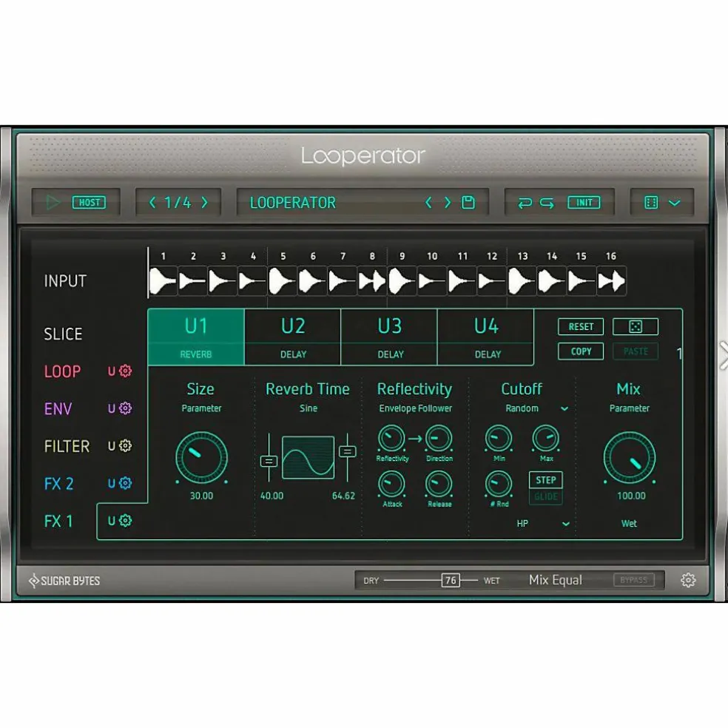The width and height of the screenshot is (728, 728).
Task: Select the LOOP row
Action: (62, 371)
